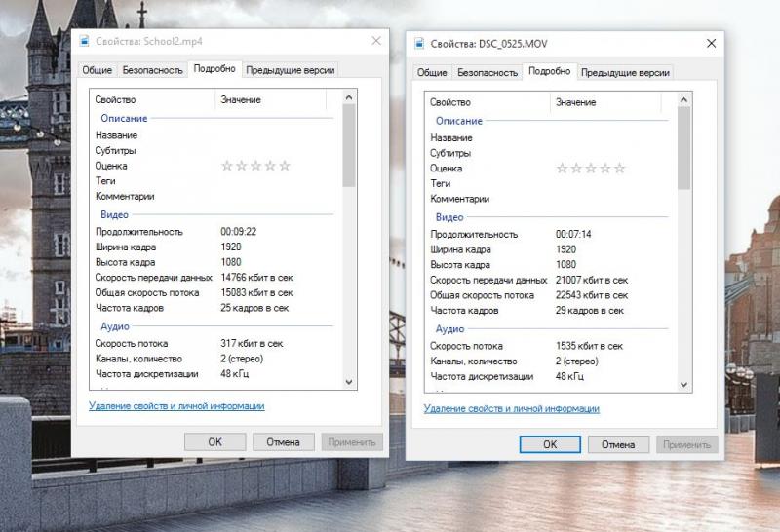Click Значение column header in DSC_0525.MOV window
Screen dimensions: 780x532
click(605, 102)
